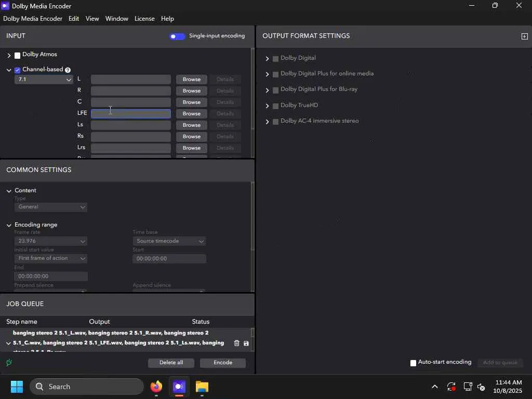Open the Dolby Media Encoder menu
532x399 pixels.
33,19
